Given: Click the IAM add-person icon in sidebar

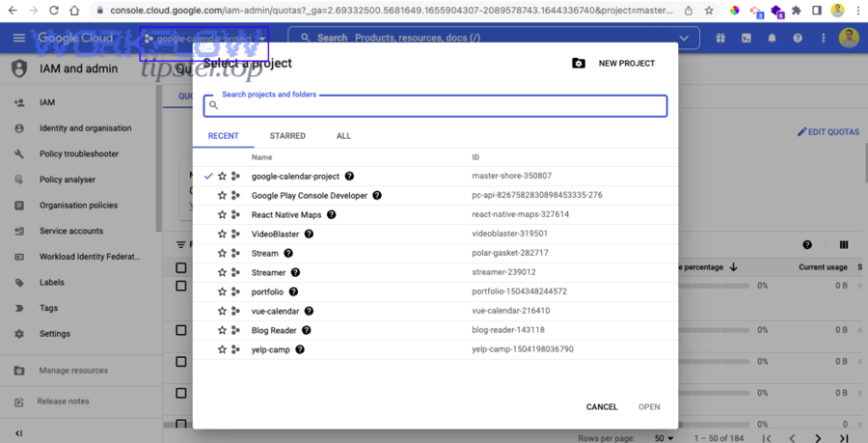Looking at the screenshot, I should 19,102.
